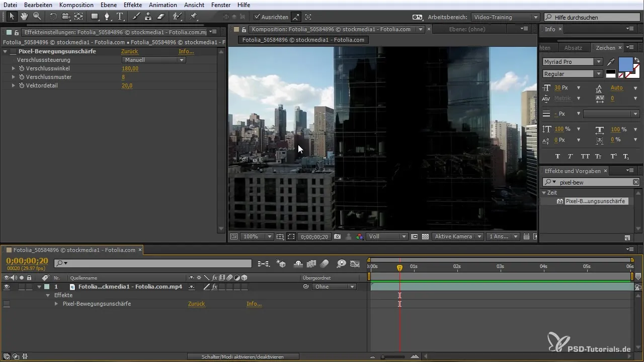Viewport: 644px width, 362px height.
Task: Select the Pan Behind anchor point tool
Action: tap(79, 17)
